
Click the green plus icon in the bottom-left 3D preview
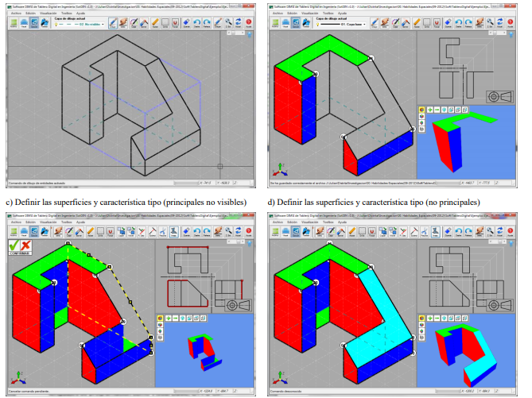click(168, 318)
